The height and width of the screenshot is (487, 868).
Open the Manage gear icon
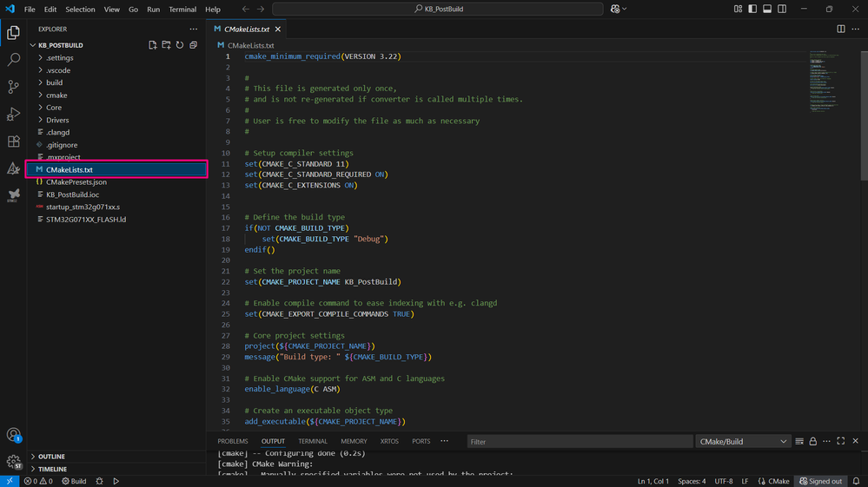click(13, 462)
